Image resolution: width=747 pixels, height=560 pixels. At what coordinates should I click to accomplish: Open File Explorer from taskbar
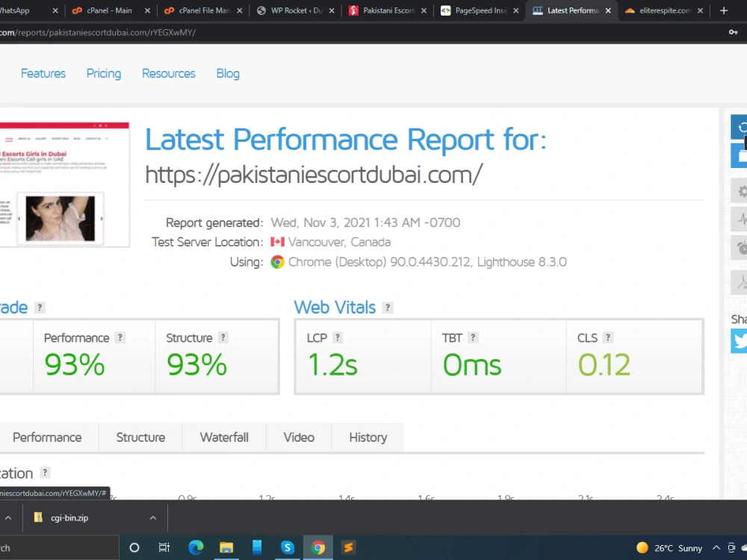[226, 547]
